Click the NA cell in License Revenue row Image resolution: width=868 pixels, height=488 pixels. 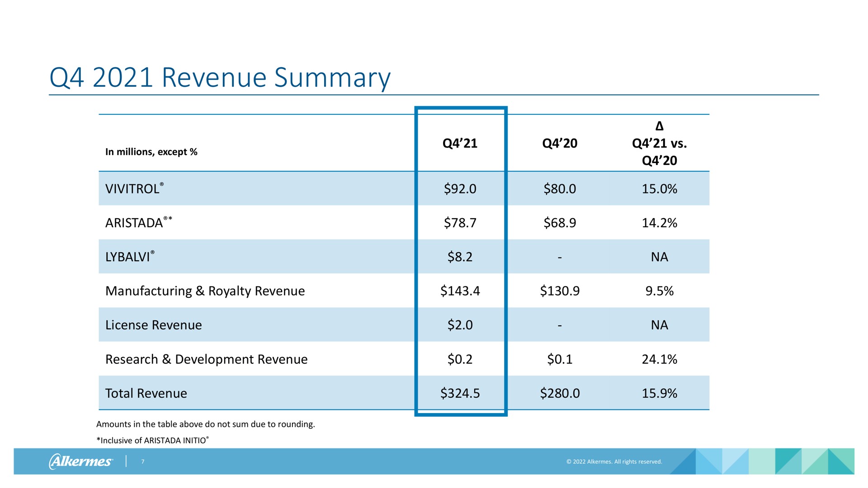pos(660,325)
